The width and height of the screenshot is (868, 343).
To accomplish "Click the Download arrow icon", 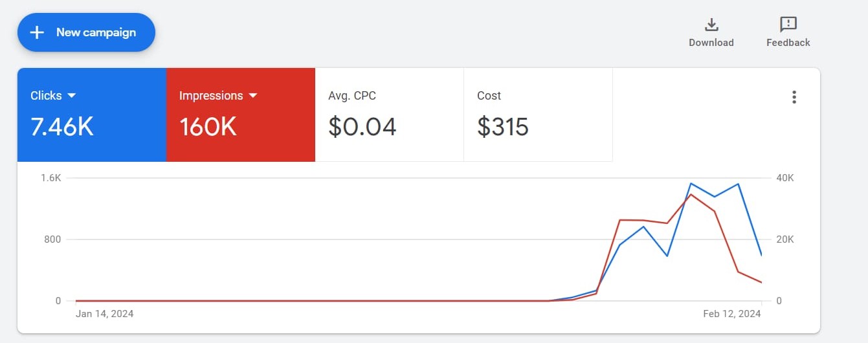I will (711, 25).
